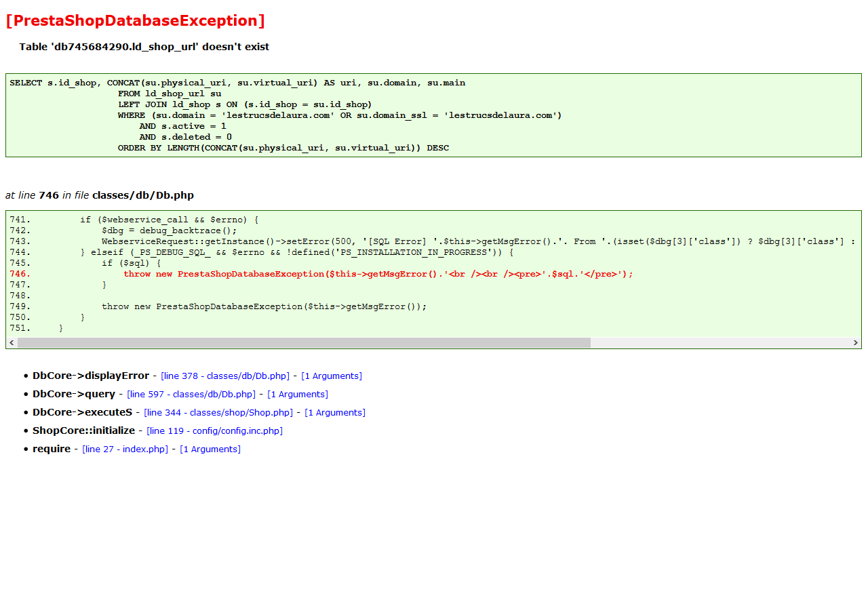Click the highlighted red line 746 code
The height and width of the screenshot is (602, 868).
(x=378, y=274)
